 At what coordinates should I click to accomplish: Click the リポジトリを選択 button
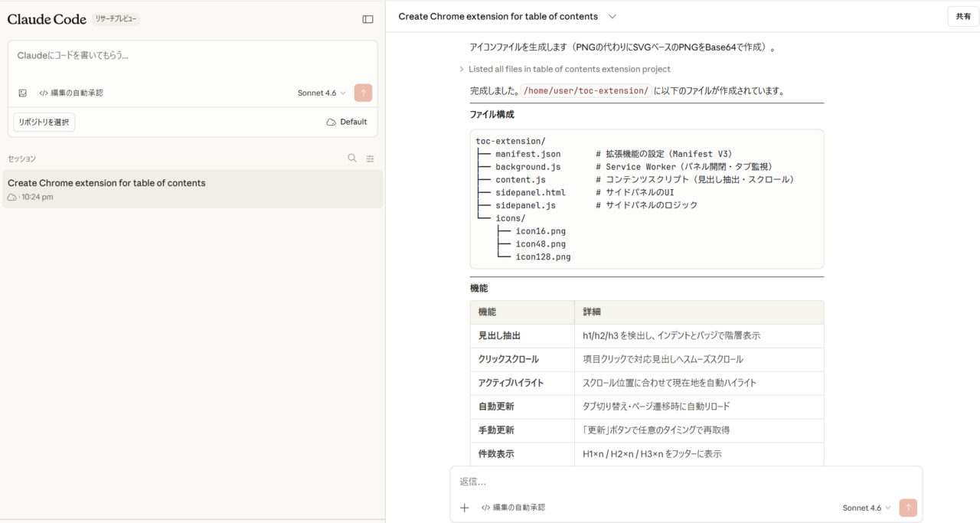(x=44, y=122)
